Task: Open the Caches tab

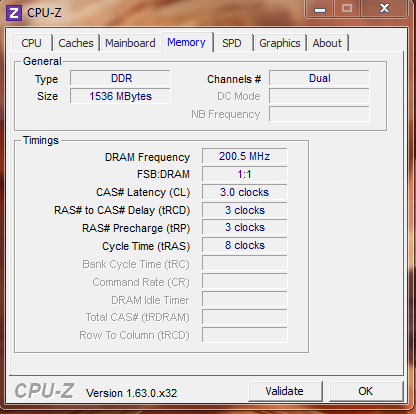Action: pyautogui.click(x=76, y=43)
